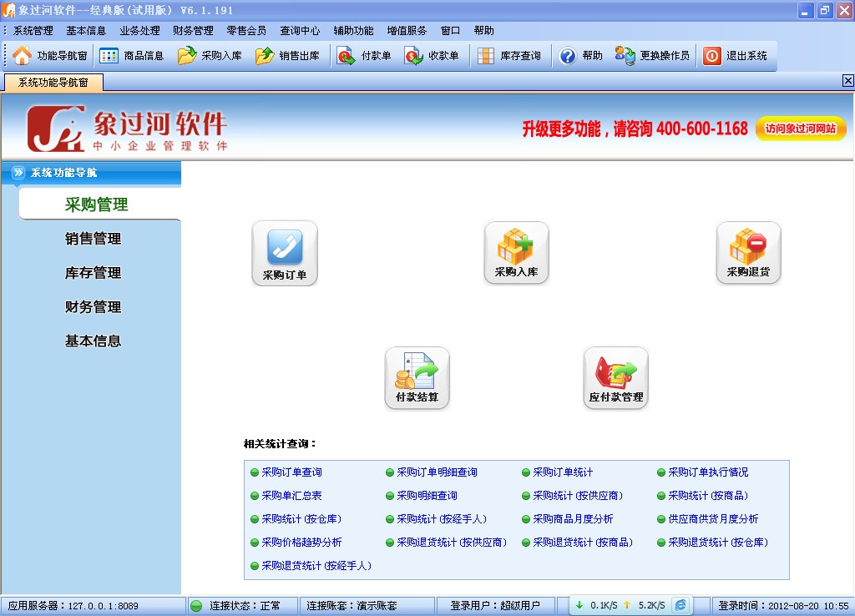This screenshot has height=616, width=855.
Task: Open the 采购订单统计 link
Action: (x=563, y=472)
